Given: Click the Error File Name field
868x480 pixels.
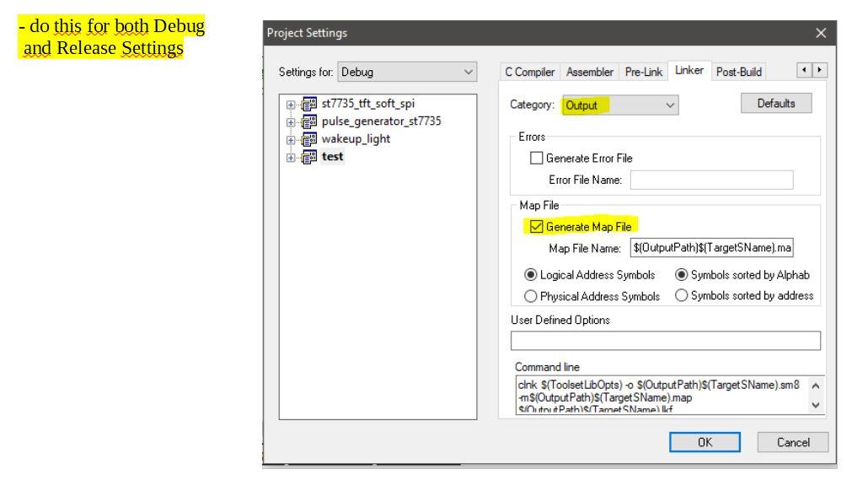Looking at the screenshot, I should click(711, 181).
